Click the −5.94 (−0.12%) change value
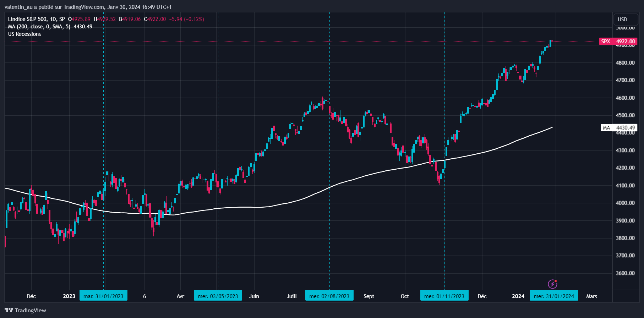 186,19
